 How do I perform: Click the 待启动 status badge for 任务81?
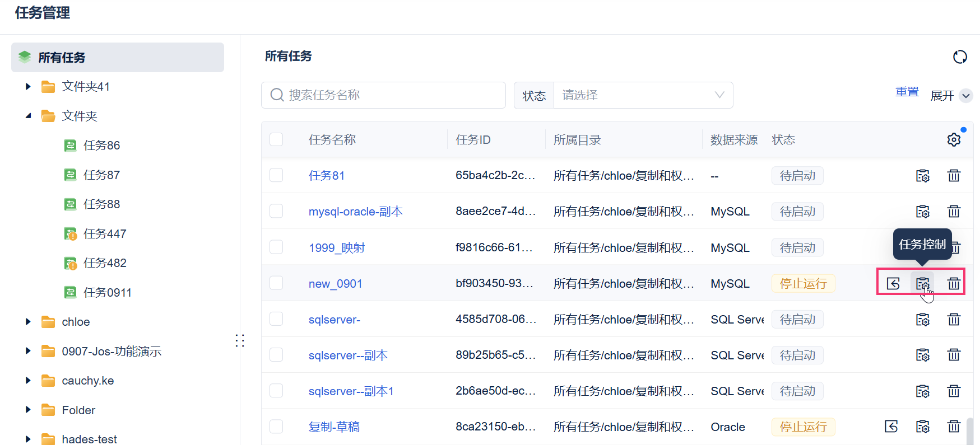(x=797, y=176)
